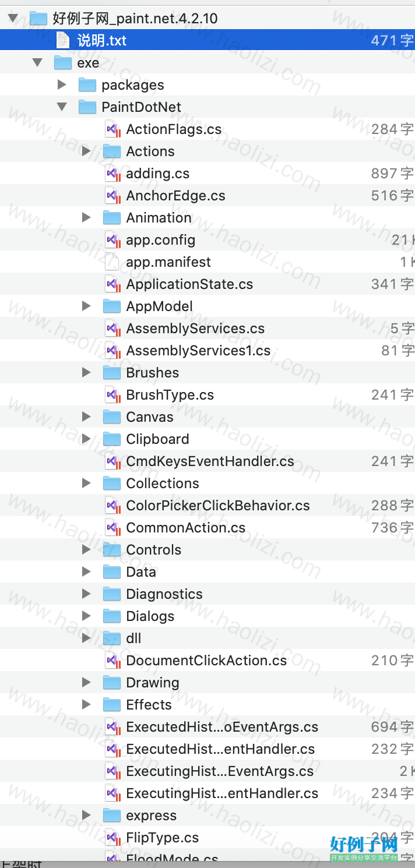Select the Effects folder name
The height and width of the screenshot is (868, 415).
click(x=149, y=705)
